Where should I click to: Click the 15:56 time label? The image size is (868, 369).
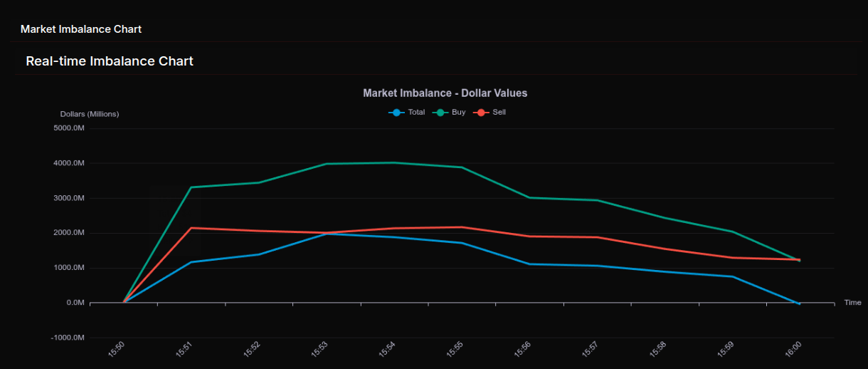(x=522, y=349)
